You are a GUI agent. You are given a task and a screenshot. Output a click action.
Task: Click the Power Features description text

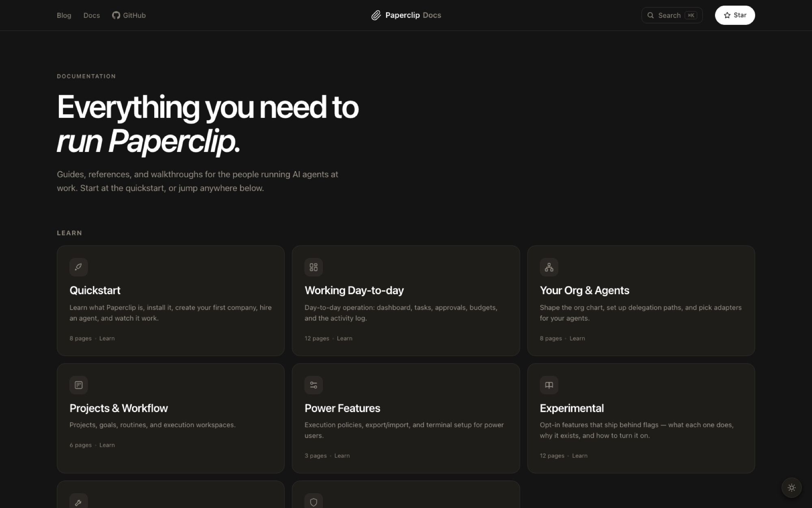404,430
